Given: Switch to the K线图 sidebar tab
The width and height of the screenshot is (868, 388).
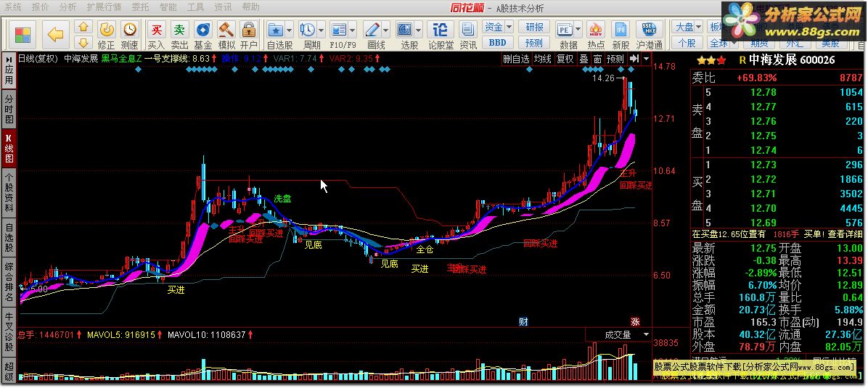Looking at the screenshot, I should pyautogui.click(x=9, y=148).
